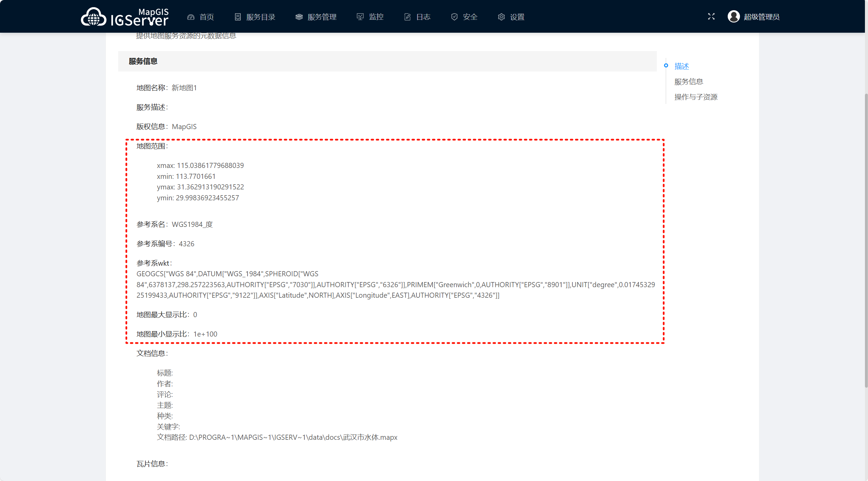868x481 pixels.
Task: Click the service catalog document icon
Action: point(238,17)
